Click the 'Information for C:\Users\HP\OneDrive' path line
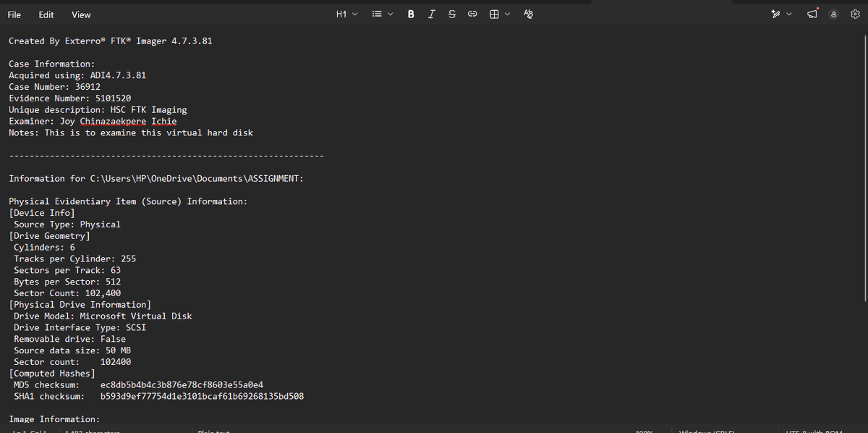Viewport: 868px width, 433px height. (x=156, y=179)
